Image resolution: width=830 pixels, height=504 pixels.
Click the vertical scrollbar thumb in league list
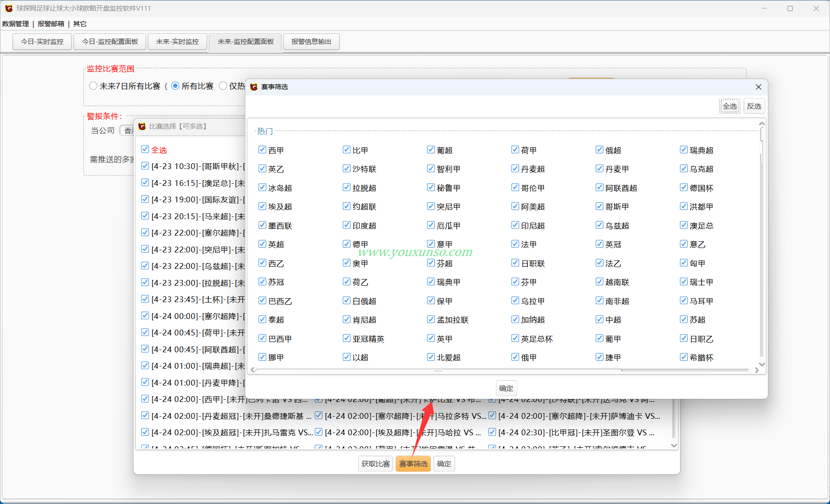(x=762, y=135)
